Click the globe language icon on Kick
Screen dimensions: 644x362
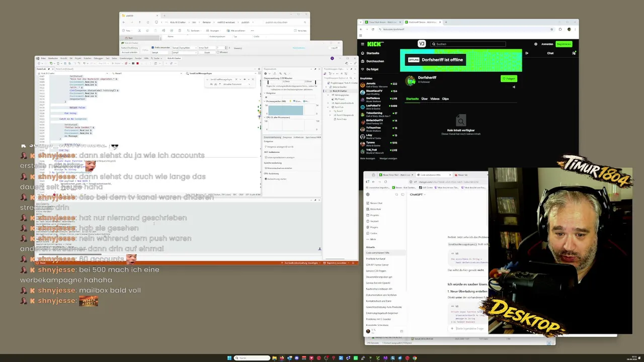point(535,44)
